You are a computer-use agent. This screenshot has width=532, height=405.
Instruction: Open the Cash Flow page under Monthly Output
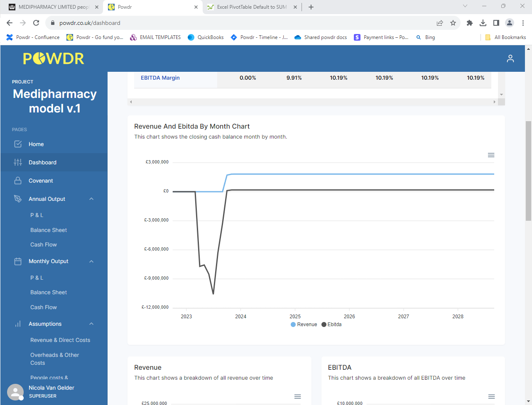[x=43, y=307]
